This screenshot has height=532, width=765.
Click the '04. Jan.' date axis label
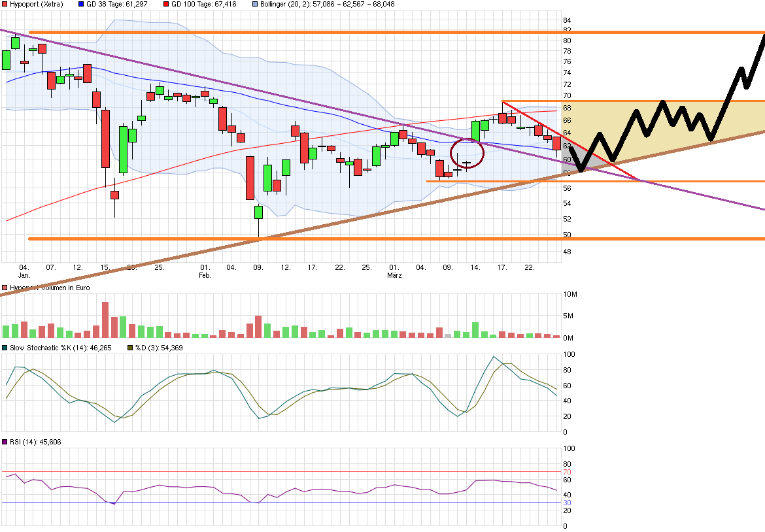pyautogui.click(x=24, y=271)
